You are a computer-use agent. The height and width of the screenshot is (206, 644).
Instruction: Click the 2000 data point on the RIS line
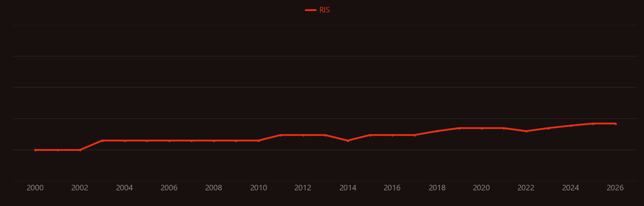coord(35,150)
